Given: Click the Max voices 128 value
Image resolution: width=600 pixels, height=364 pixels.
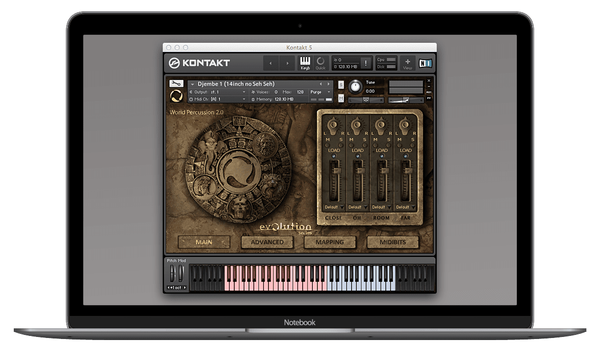Looking at the screenshot, I should 301,92.
